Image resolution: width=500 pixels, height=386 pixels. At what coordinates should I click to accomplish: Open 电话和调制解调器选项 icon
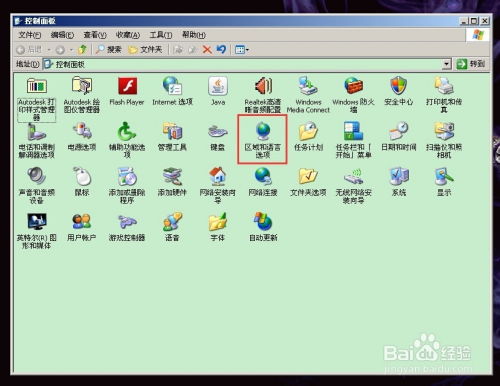37,131
